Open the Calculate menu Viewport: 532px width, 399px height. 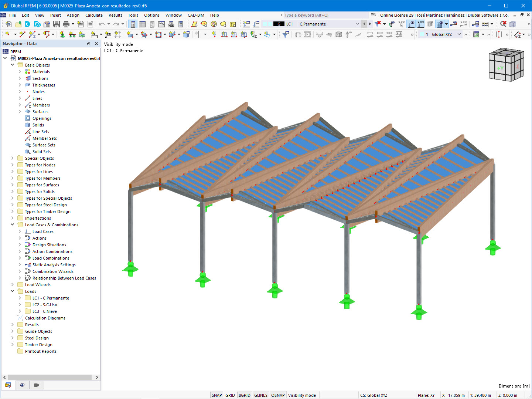pyautogui.click(x=94, y=15)
